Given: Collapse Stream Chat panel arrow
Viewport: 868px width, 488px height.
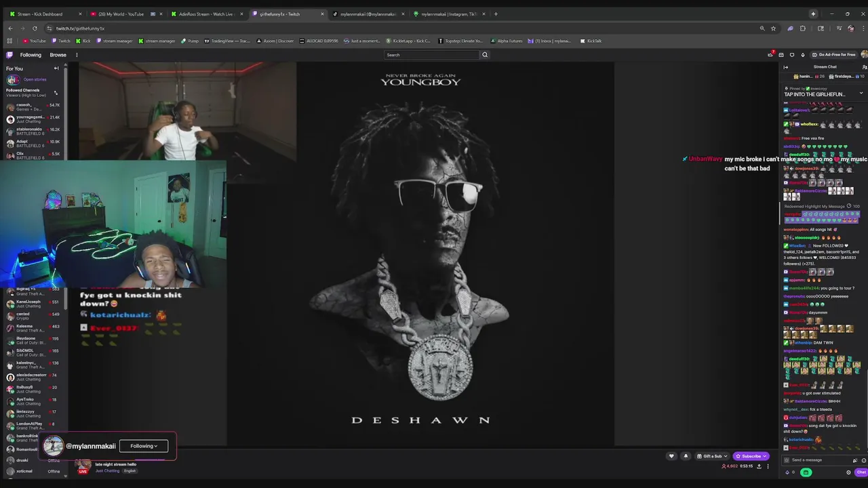Looking at the screenshot, I should (786, 67).
